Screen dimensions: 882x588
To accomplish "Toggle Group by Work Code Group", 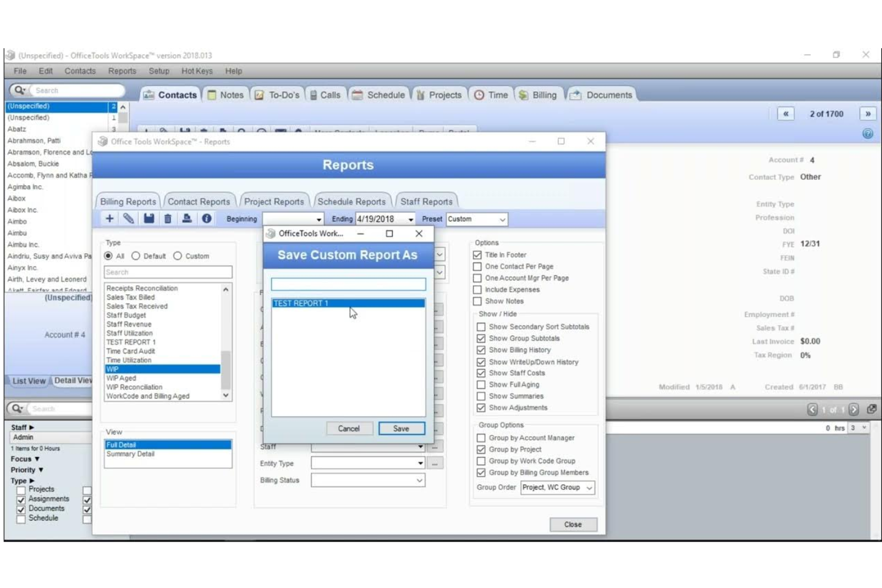I will pyautogui.click(x=481, y=461).
